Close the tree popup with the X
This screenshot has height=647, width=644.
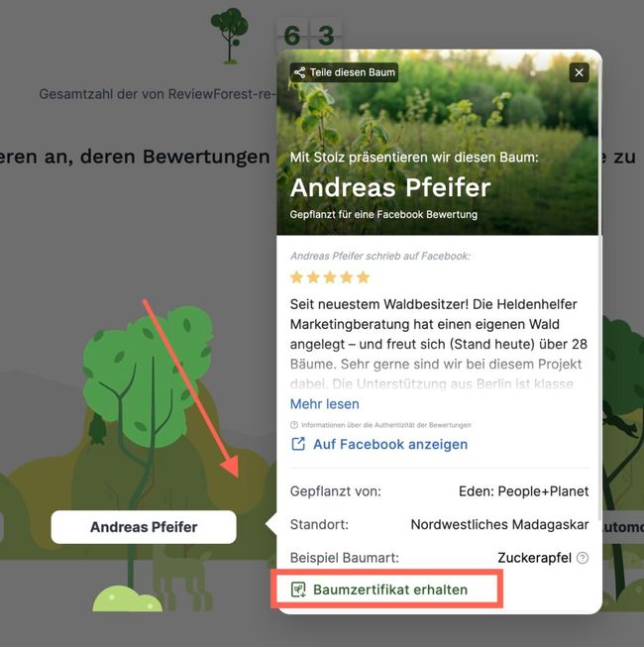579,72
